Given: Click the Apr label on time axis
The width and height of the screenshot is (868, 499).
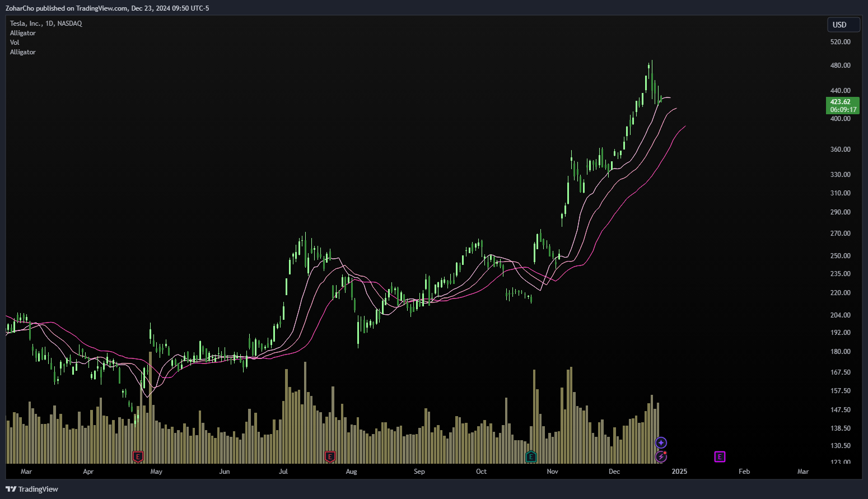Looking at the screenshot, I should 88,472.
